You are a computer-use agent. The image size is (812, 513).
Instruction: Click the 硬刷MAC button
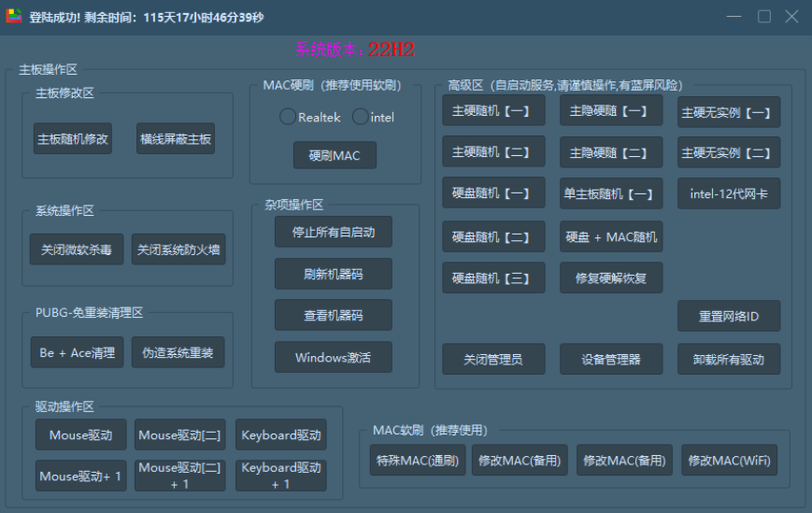click(x=335, y=155)
